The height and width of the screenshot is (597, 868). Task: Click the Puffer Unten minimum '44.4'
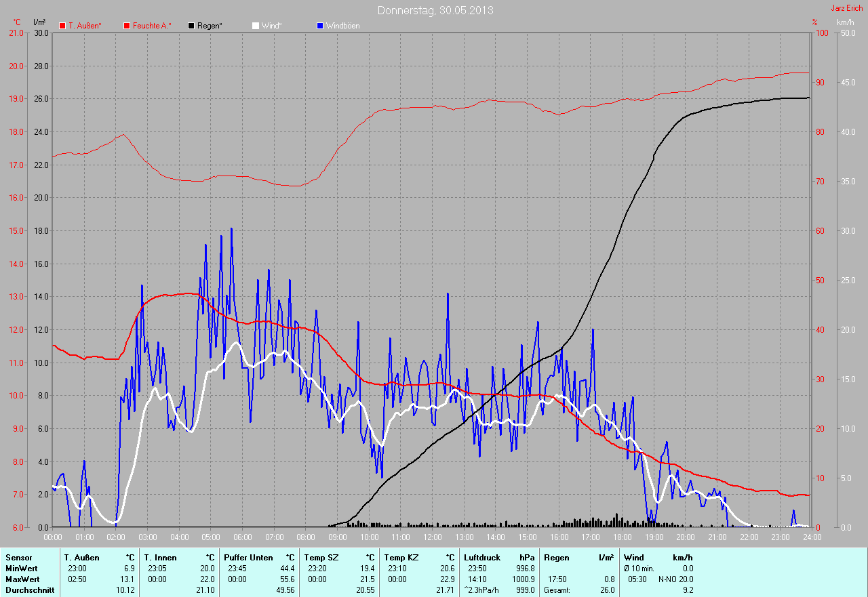pyautogui.click(x=287, y=569)
